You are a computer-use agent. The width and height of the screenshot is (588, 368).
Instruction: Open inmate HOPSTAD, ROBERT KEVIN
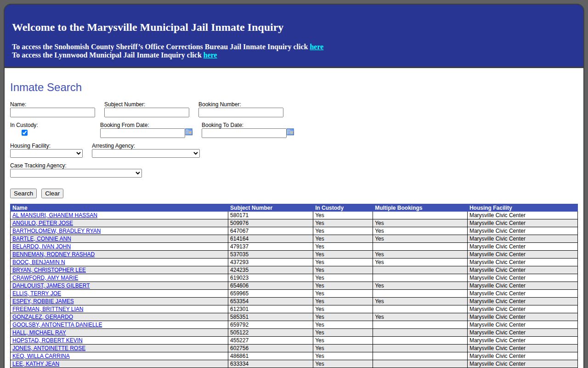[x=47, y=340]
